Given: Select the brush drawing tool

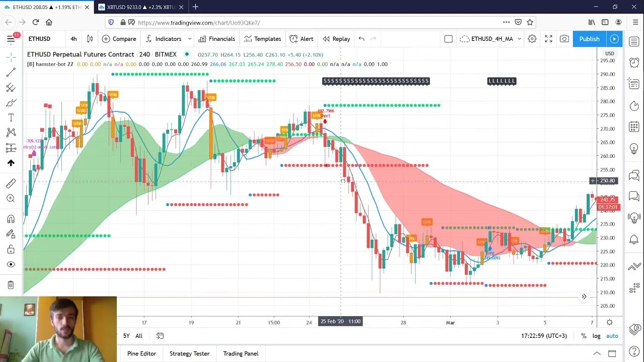Looking at the screenshot, I should point(11,103).
